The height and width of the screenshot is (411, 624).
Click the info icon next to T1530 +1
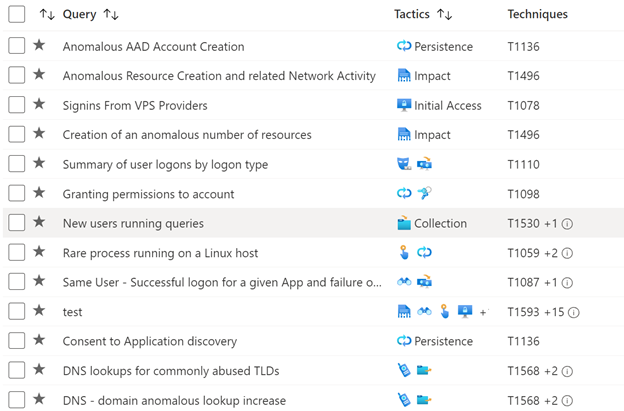coord(567,224)
